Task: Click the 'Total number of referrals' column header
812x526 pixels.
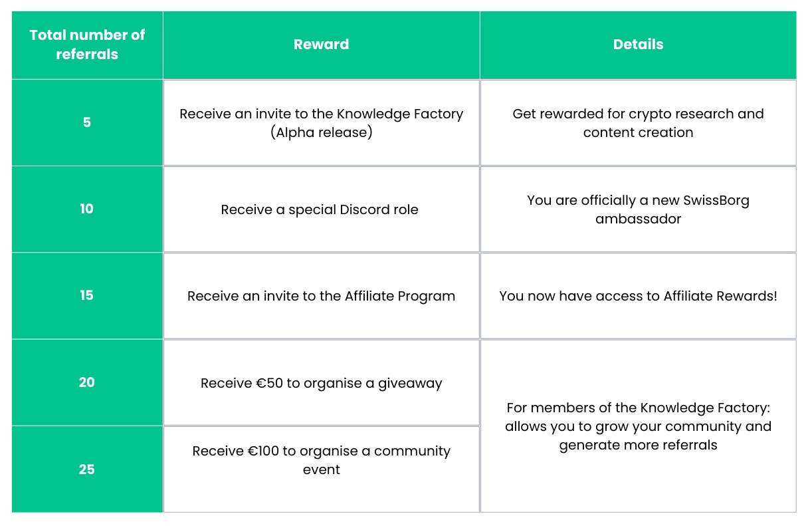Action: coord(87,45)
